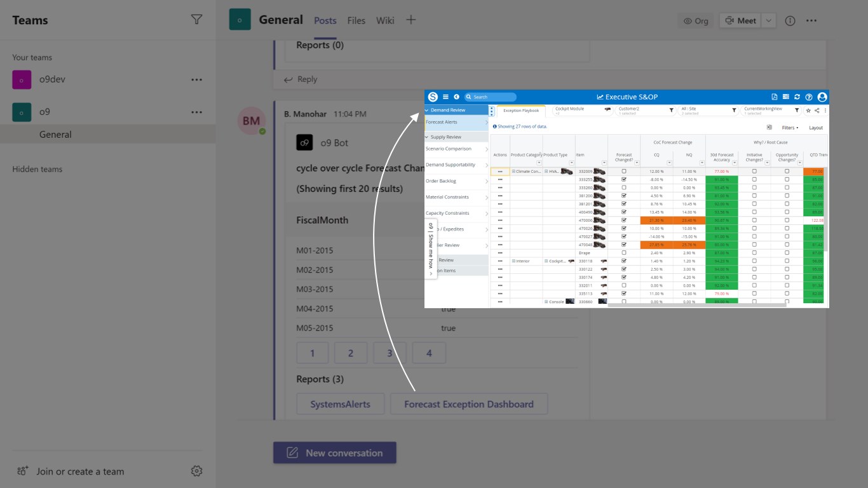Open the SystemsAlerts report
Screen dimensions: 868x488
[x=341, y=404]
